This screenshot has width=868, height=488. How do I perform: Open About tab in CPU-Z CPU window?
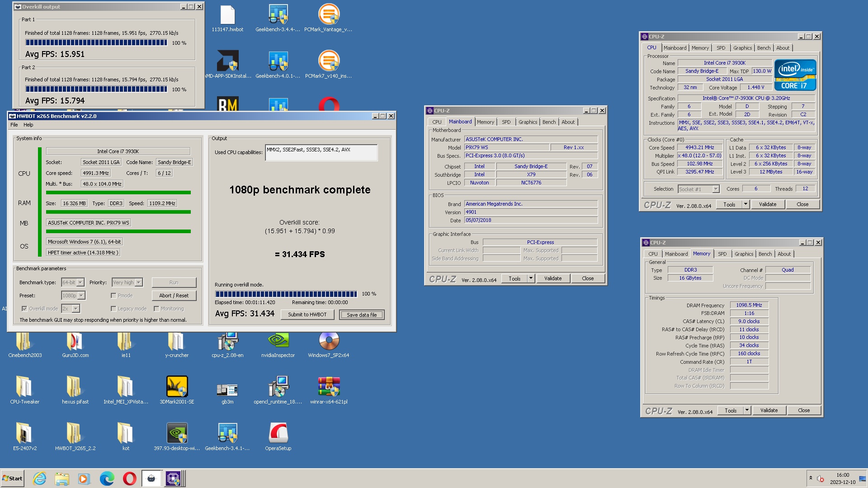point(783,48)
